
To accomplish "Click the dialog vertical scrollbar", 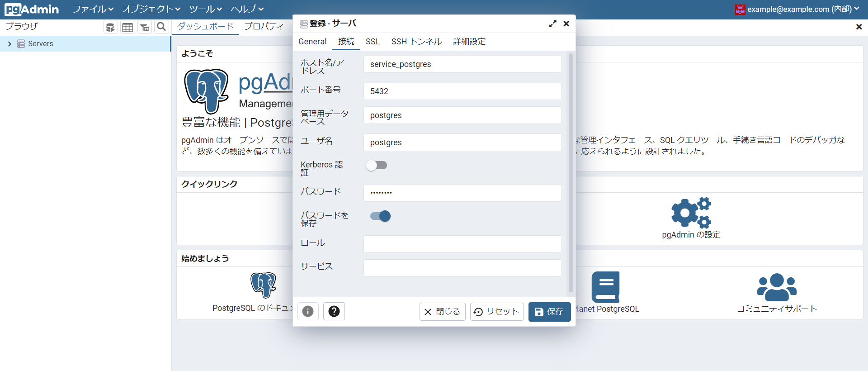I will coord(571,173).
